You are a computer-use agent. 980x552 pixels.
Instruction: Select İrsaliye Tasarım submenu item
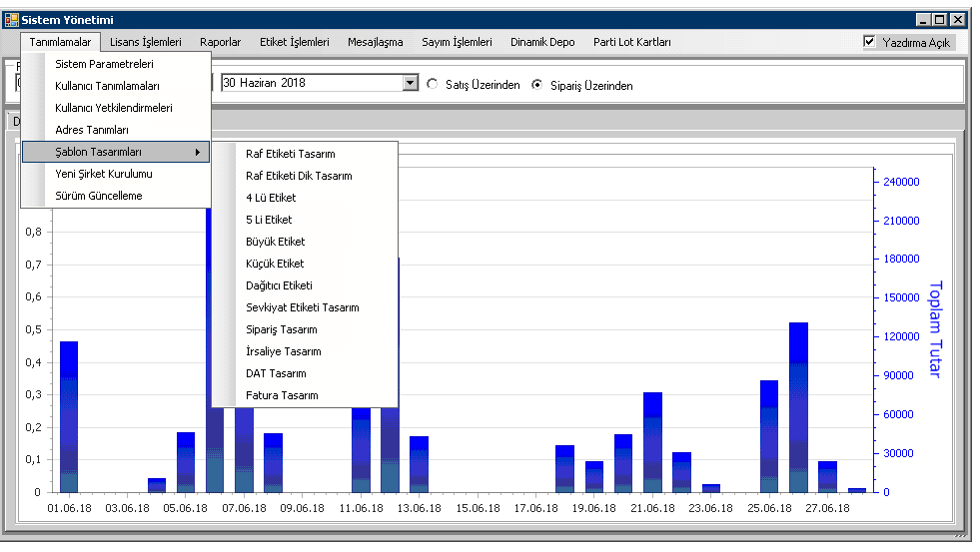pos(305,351)
